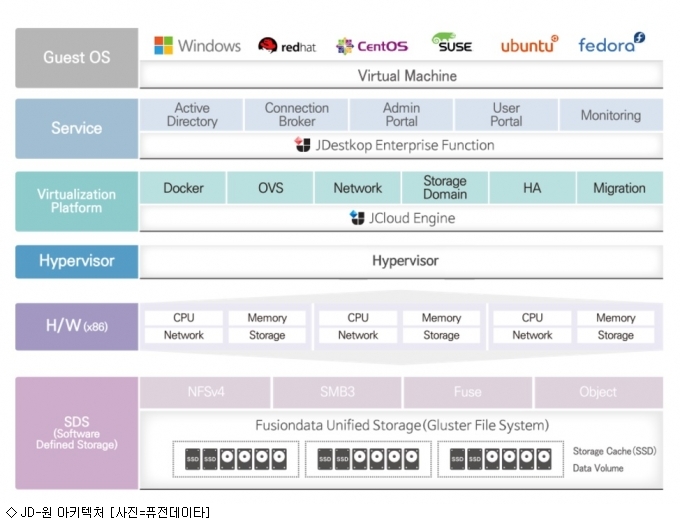Click the JD-원 아키텍처 caption
Viewport: 680px width, 524px height.
pyautogui.click(x=108, y=513)
